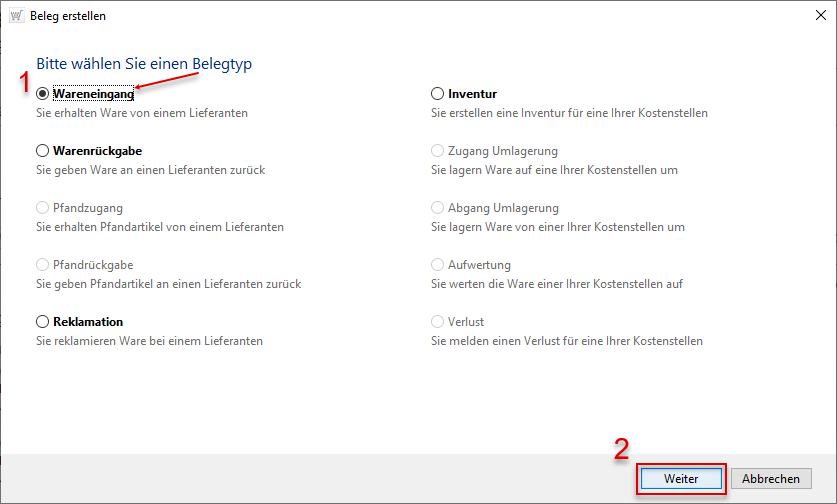Image resolution: width=837 pixels, height=504 pixels.
Task: Click the Wareneingang description text
Action: click(x=142, y=113)
